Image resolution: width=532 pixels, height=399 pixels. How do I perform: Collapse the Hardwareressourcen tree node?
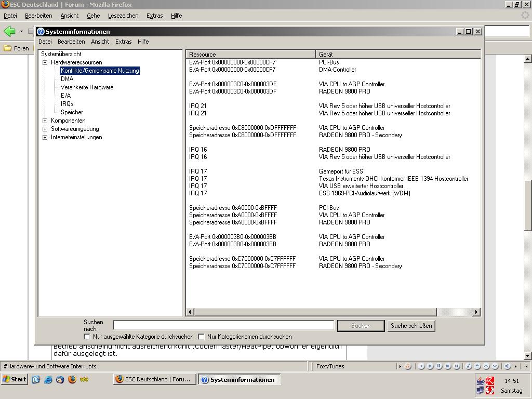[x=45, y=62]
